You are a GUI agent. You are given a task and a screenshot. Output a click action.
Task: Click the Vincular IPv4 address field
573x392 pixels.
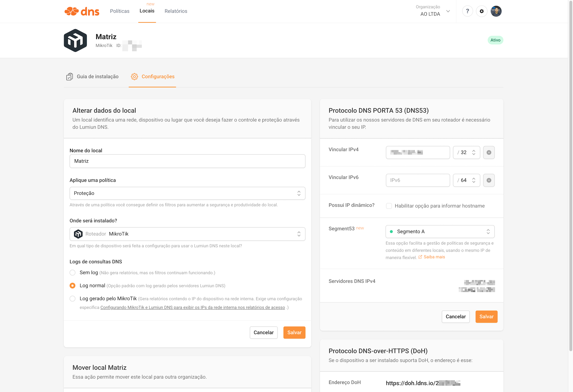tap(418, 152)
